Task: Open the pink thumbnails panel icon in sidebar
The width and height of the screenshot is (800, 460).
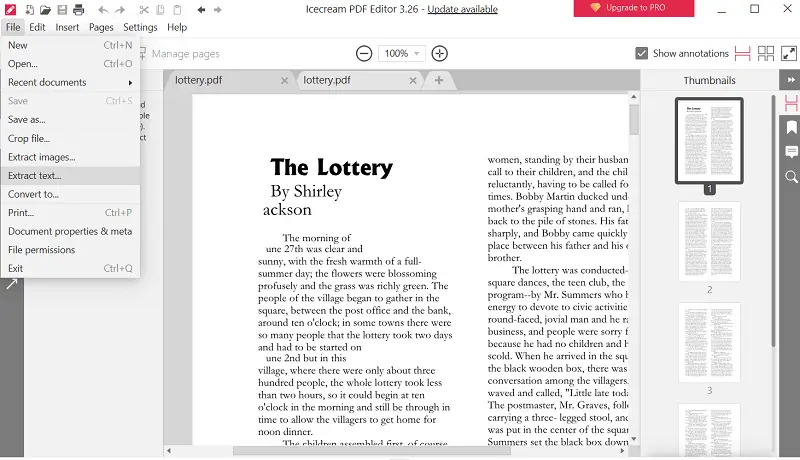Action: 791,103
